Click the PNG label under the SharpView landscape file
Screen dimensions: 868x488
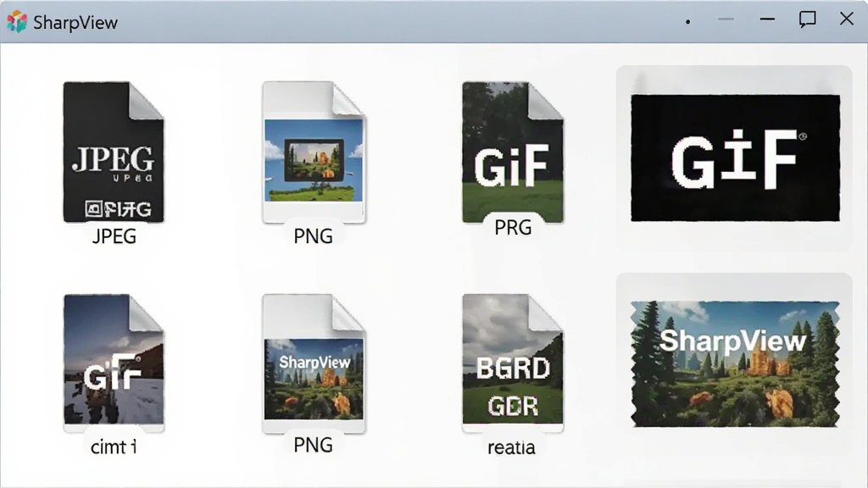pyautogui.click(x=314, y=445)
